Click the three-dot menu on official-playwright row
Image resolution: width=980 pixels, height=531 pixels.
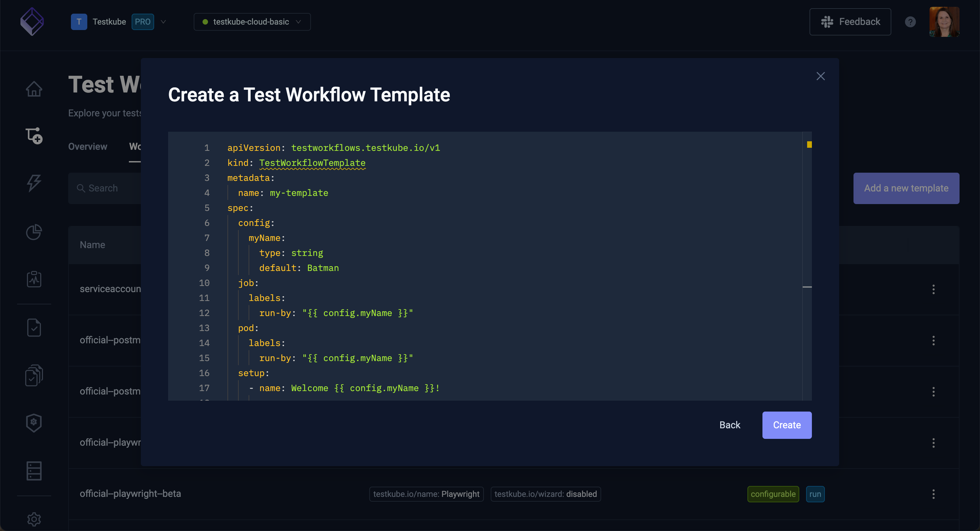(x=934, y=443)
